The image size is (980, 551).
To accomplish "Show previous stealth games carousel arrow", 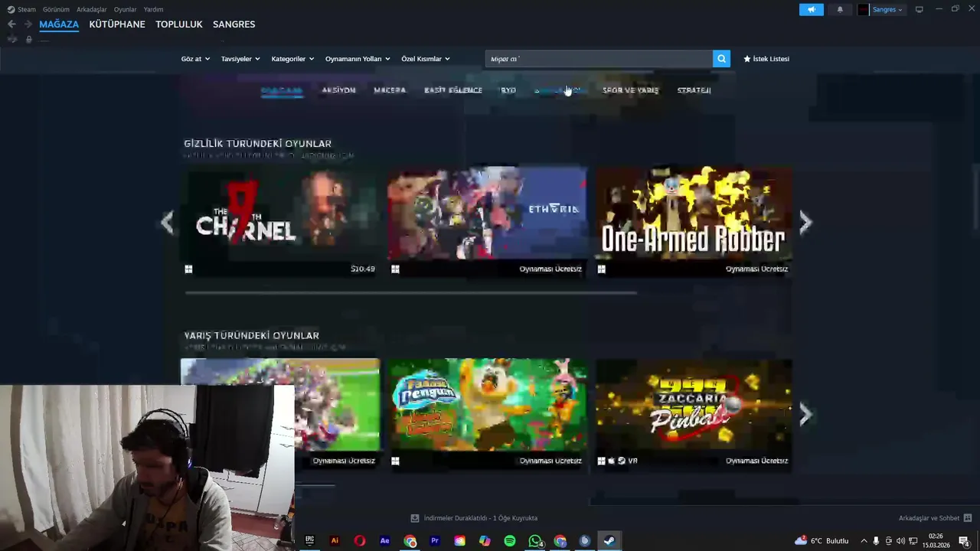I will point(167,222).
